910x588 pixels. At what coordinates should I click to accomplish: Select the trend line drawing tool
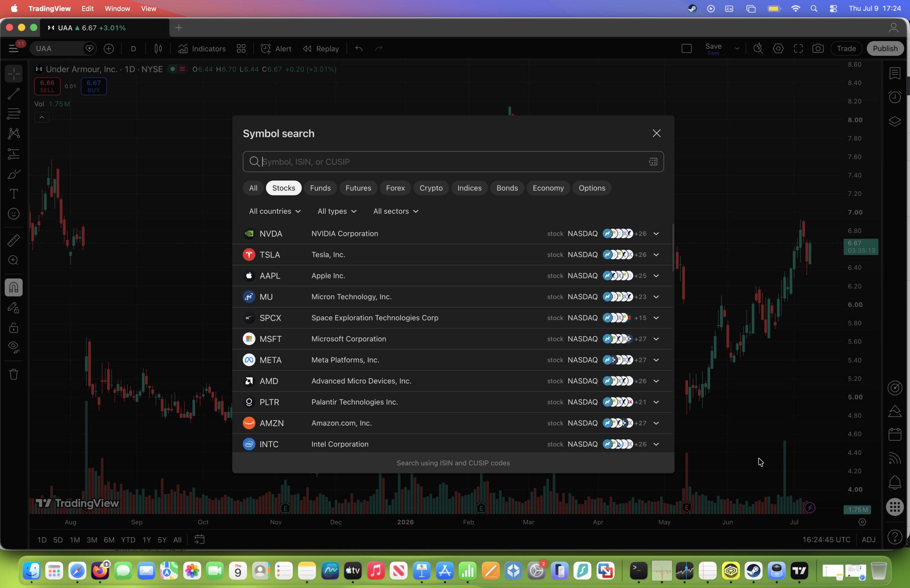14,93
